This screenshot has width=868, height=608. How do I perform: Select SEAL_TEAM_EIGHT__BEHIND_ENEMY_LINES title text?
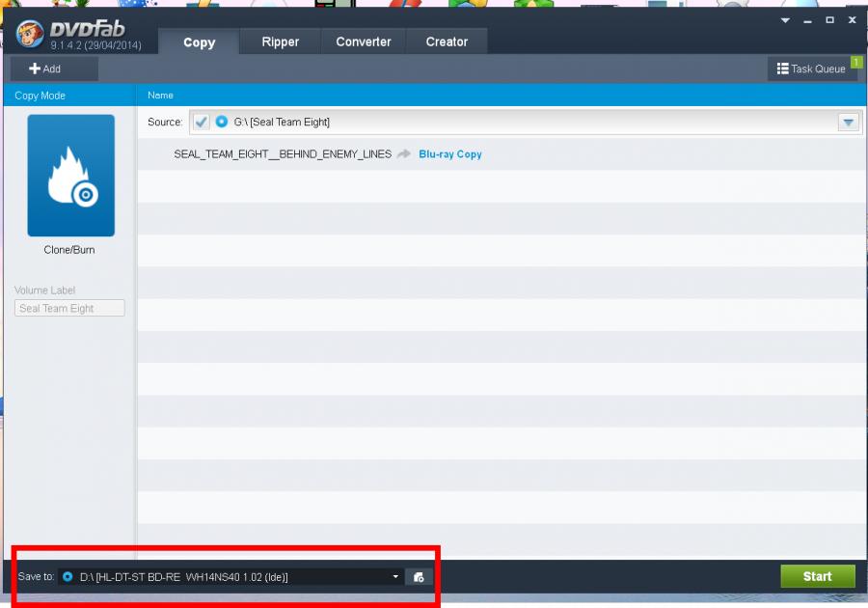tap(283, 154)
